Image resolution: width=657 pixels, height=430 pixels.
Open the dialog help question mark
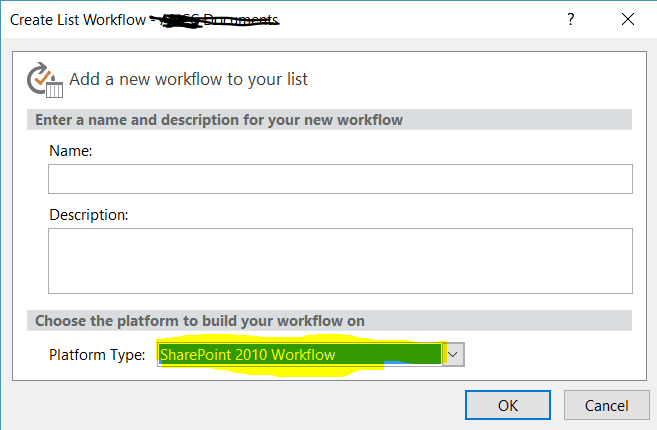[x=571, y=19]
